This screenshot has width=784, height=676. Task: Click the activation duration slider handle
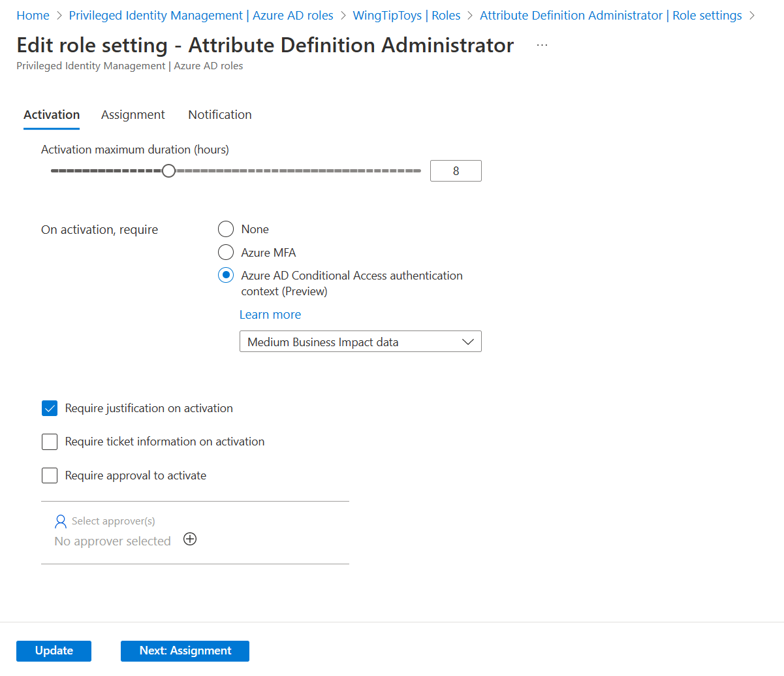[x=168, y=171]
